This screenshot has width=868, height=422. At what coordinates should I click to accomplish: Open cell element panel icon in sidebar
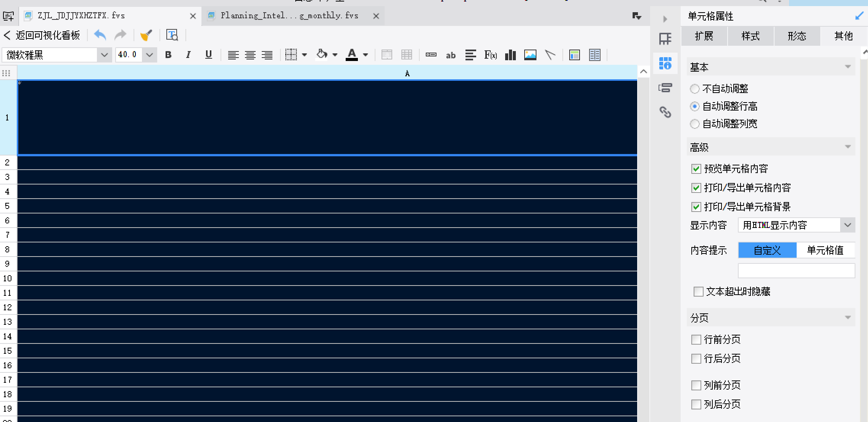click(665, 39)
